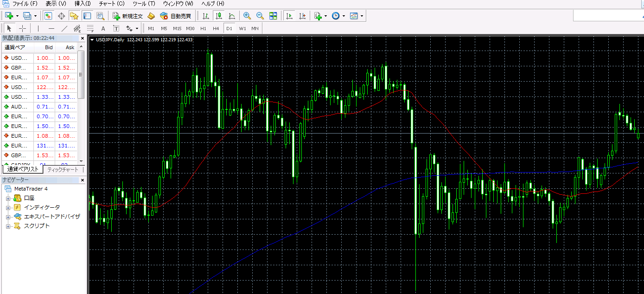Screen dimensions: 644x294
Task: Open the Profiles toolbar icon
Action: (x=27, y=16)
